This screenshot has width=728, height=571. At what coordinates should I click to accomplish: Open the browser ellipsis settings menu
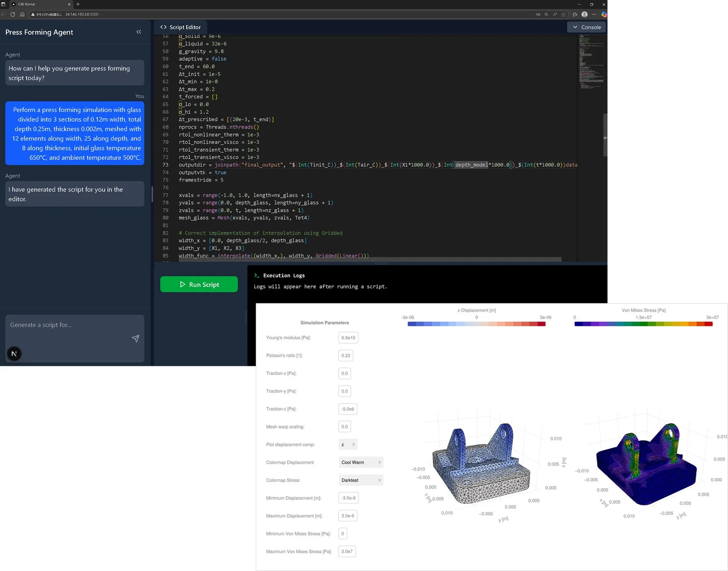tap(594, 14)
